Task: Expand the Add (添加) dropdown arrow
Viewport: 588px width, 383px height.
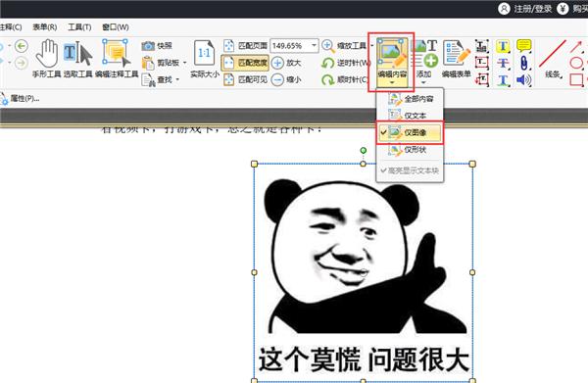Action: (423, 82)
